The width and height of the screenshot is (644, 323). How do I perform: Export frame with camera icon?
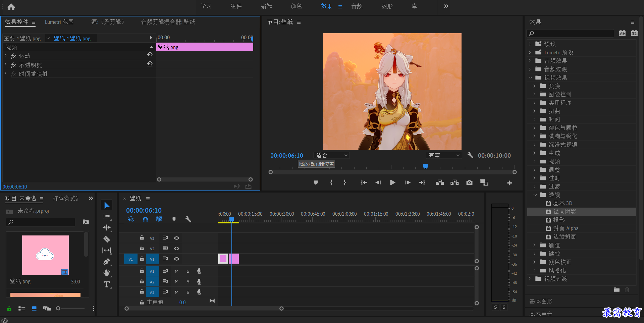469,182
